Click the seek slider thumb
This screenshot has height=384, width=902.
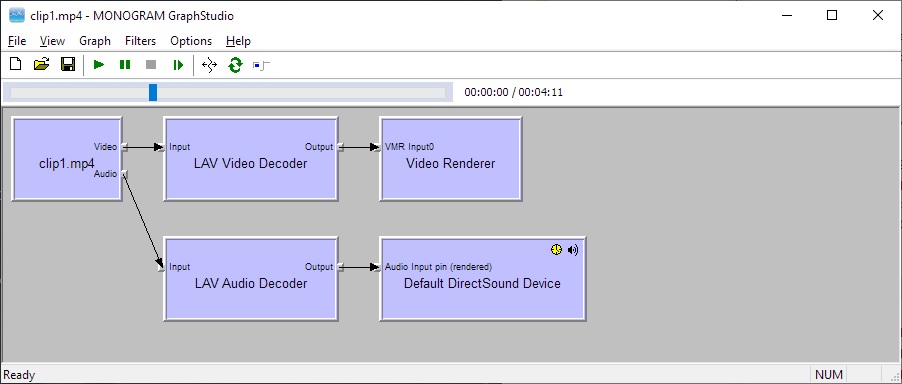tap(153, 92)
